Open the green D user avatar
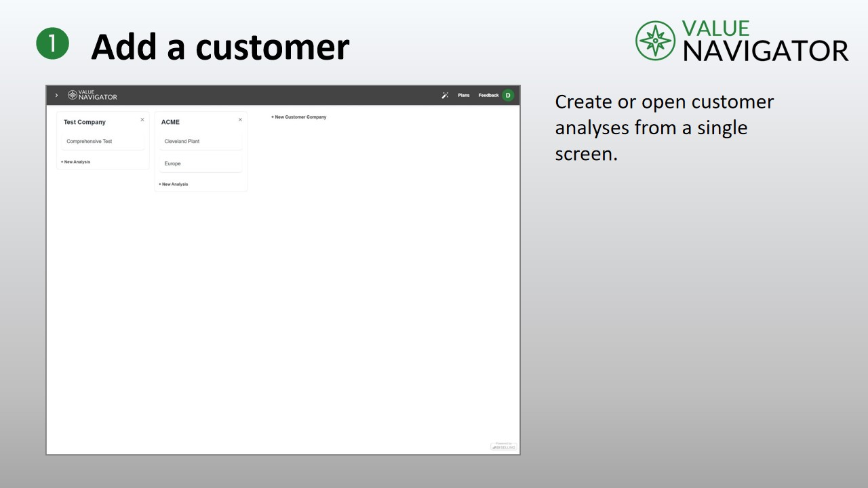This screenshot has width=868, height=488. [x=508, y=96]
